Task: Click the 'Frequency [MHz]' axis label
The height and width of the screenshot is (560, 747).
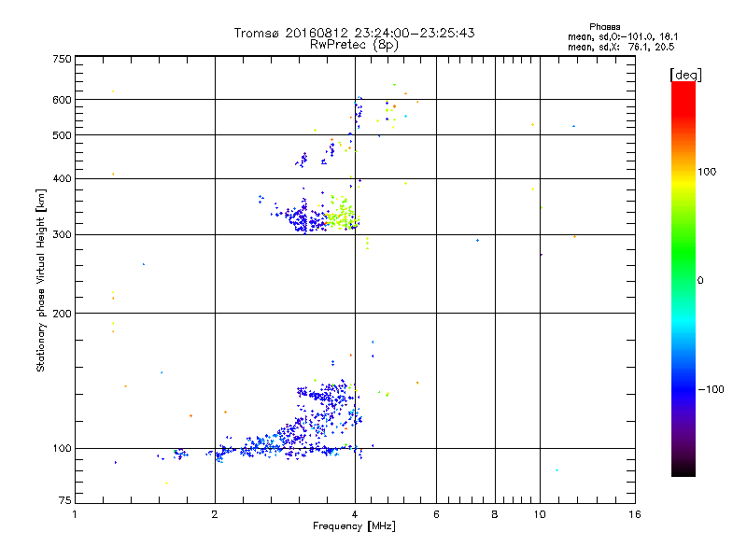Action: coord(354,526)
